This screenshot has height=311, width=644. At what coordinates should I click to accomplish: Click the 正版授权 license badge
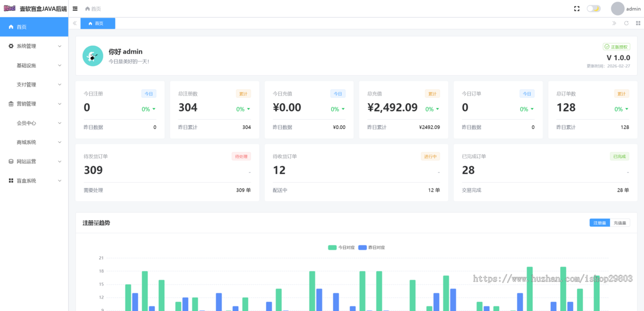click(x=616, y=47)
